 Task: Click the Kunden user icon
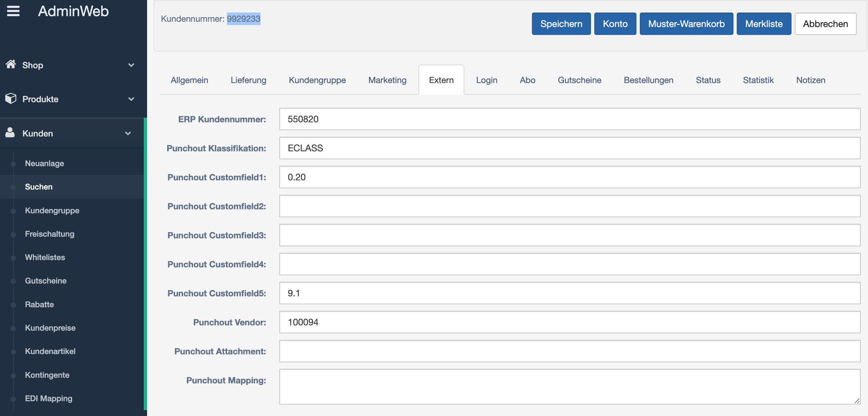click(x=10, y=133)
